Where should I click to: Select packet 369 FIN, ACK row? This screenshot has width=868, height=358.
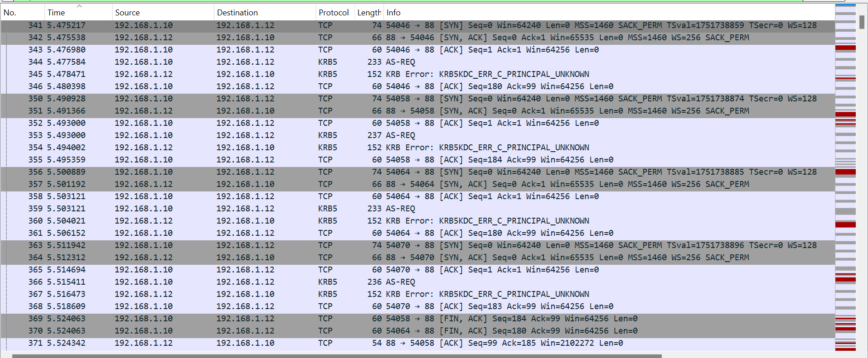pyautogui.click(x=407, y=319)
